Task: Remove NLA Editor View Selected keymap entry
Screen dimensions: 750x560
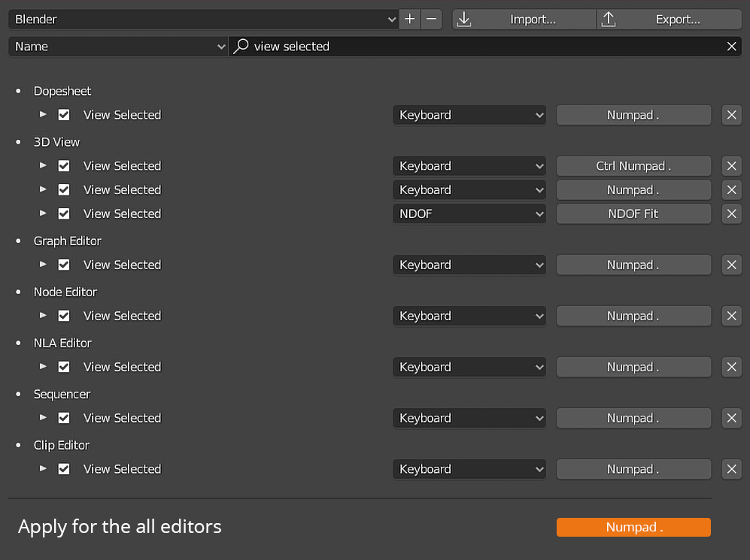Action: [x=731, y=367]
